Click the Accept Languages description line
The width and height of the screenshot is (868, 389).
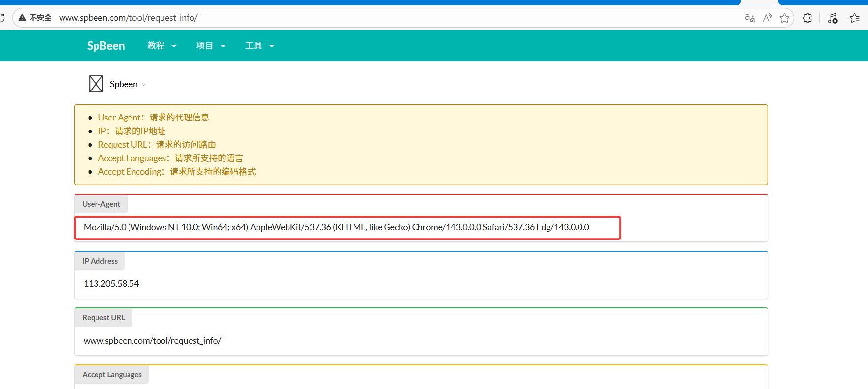click(171, 158)
